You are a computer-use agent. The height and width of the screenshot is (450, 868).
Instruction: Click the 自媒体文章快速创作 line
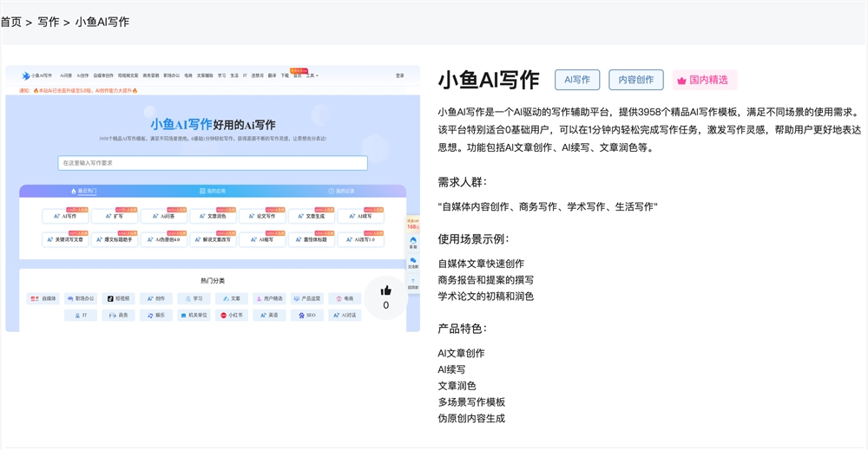[x=481, y=264]
